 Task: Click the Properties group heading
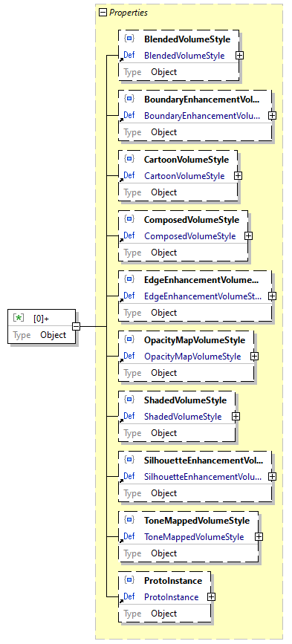click(x=128, y=13)
